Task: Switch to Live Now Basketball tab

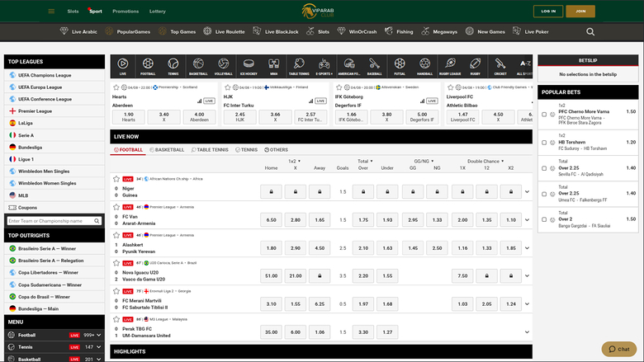Action: [167, 150]
